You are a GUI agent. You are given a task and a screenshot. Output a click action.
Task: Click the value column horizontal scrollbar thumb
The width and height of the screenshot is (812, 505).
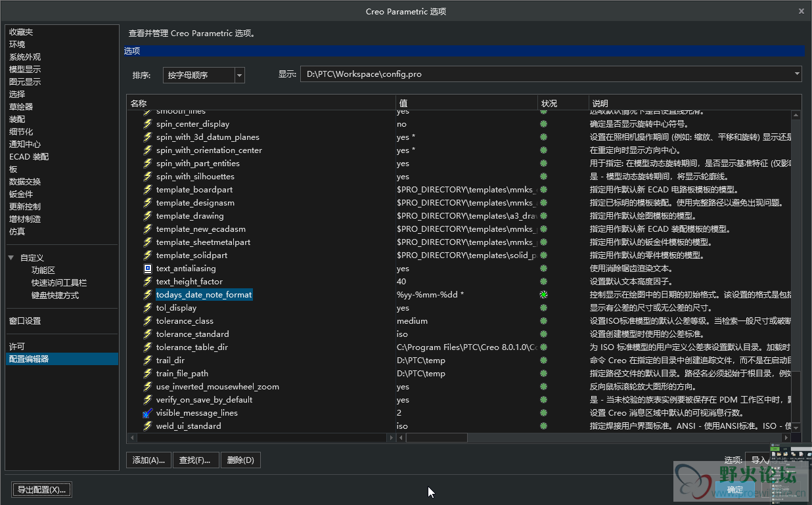436,437
